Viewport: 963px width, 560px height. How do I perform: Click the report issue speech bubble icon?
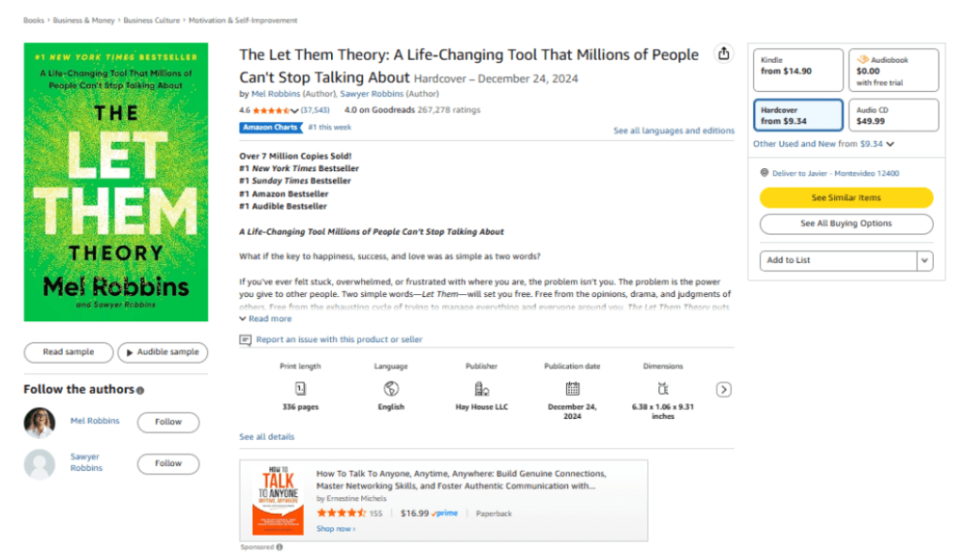tap(245, 340)
